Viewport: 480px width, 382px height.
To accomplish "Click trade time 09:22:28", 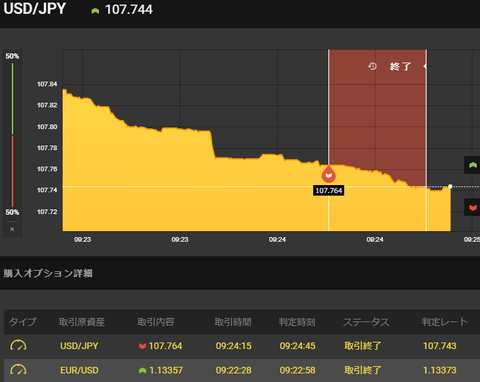I will pos(233,370).
